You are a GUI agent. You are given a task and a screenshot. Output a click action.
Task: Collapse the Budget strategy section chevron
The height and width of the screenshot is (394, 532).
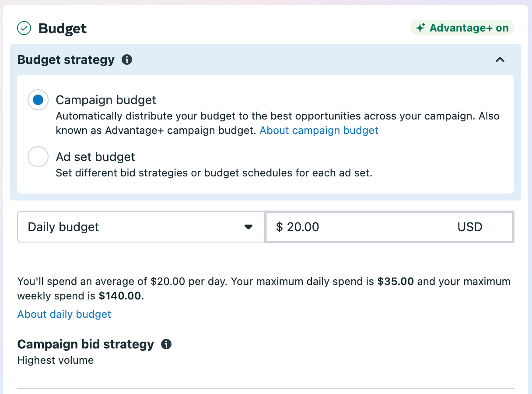click(500, 60)
